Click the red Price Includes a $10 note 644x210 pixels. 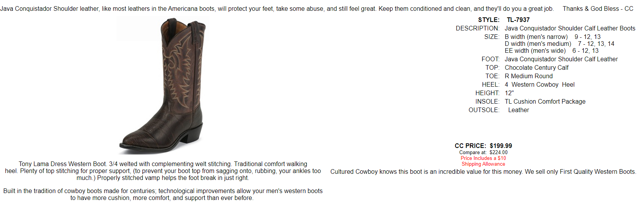[x=483, y=158]
